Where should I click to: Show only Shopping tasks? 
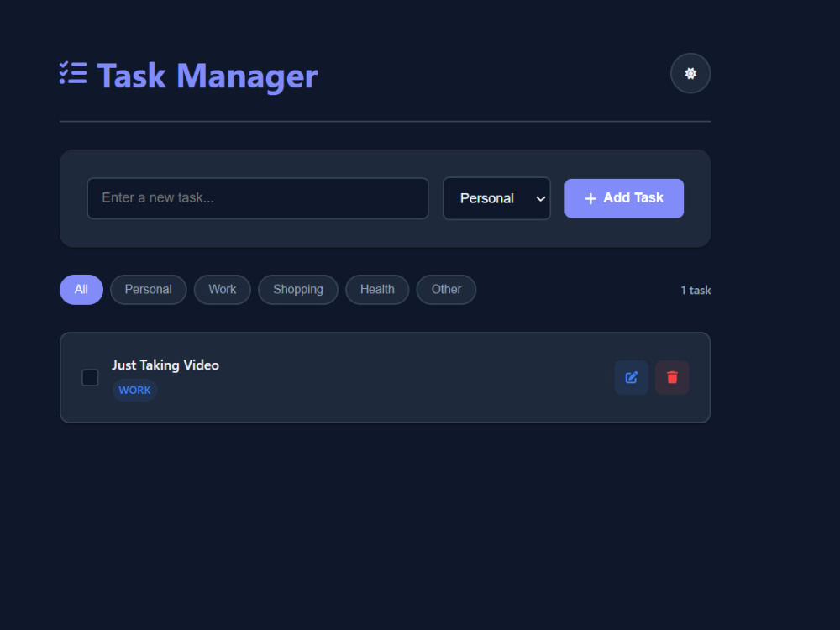298,290
